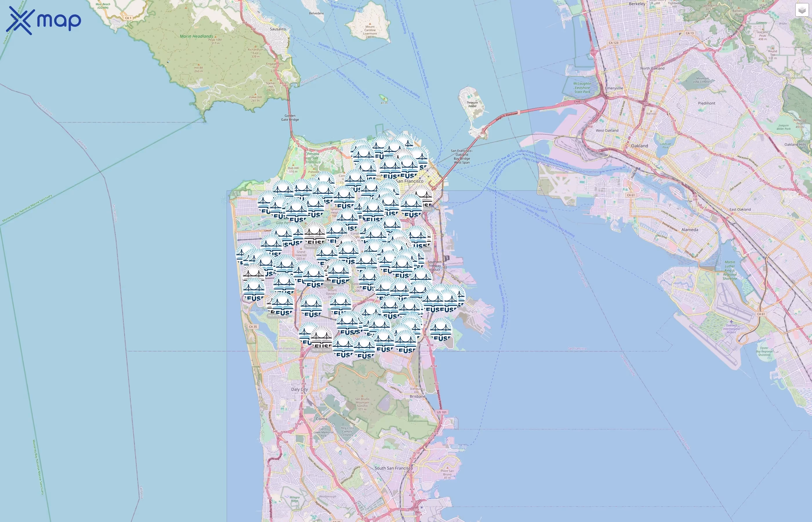Click the Presidio of San Francisco label

313,158
